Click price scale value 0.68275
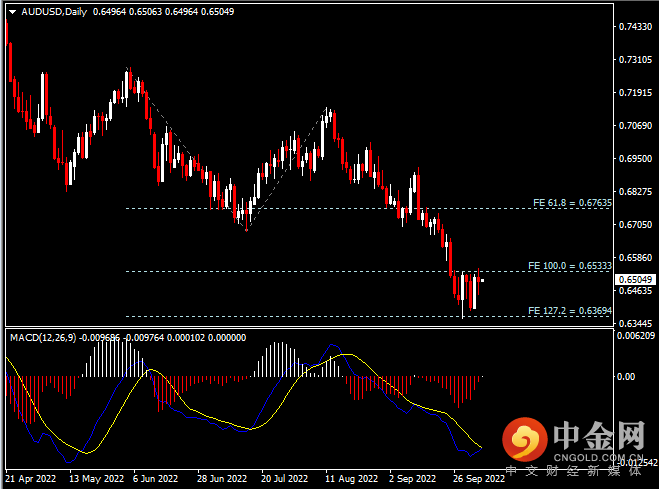The height and width of the screenshot is (489, 659). [635, 192]
